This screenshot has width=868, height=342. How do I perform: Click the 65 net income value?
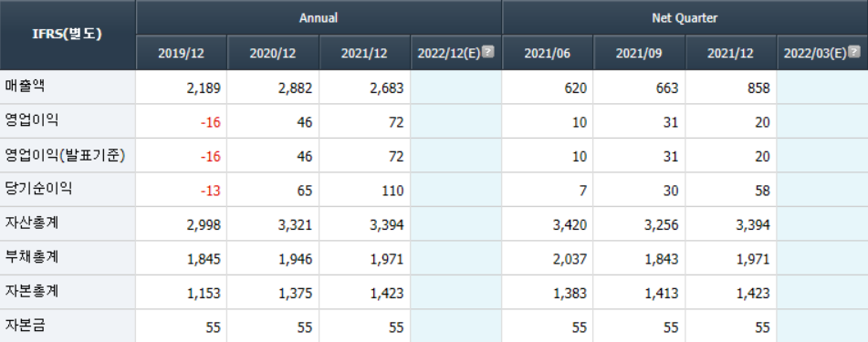coord(305,191)
